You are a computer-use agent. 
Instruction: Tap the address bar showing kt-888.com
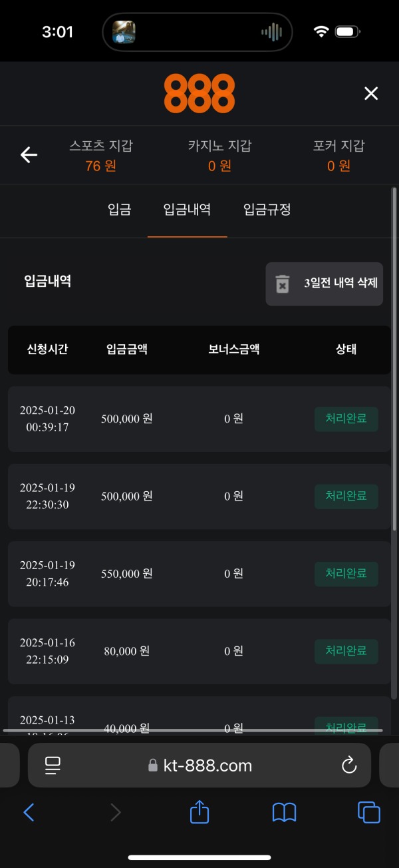pos(199,765)
